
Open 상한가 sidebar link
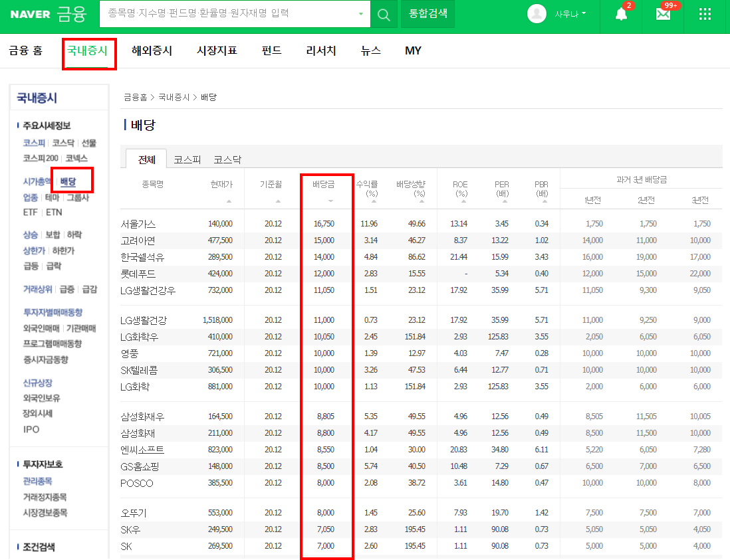34,250
